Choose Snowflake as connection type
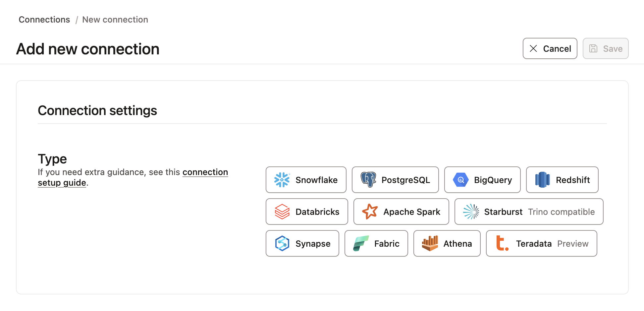This screenshot has height=311, width=644. click(306, 180)
